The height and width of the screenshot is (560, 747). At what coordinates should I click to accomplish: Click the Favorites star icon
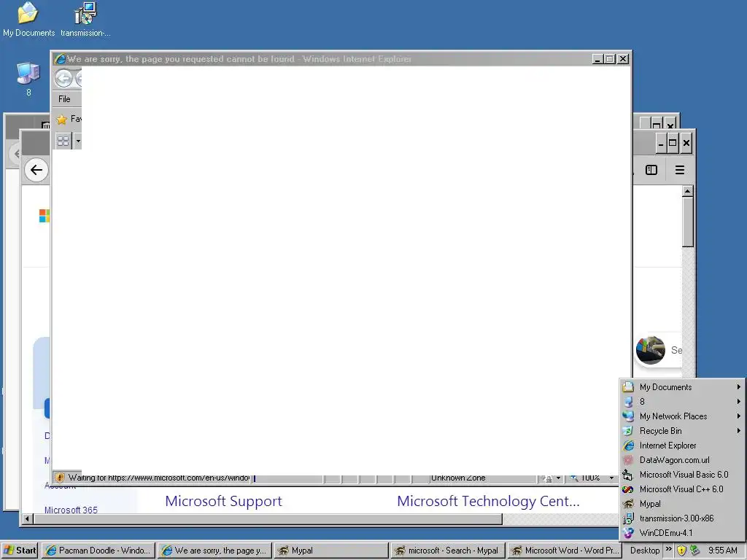pos(61,119)
